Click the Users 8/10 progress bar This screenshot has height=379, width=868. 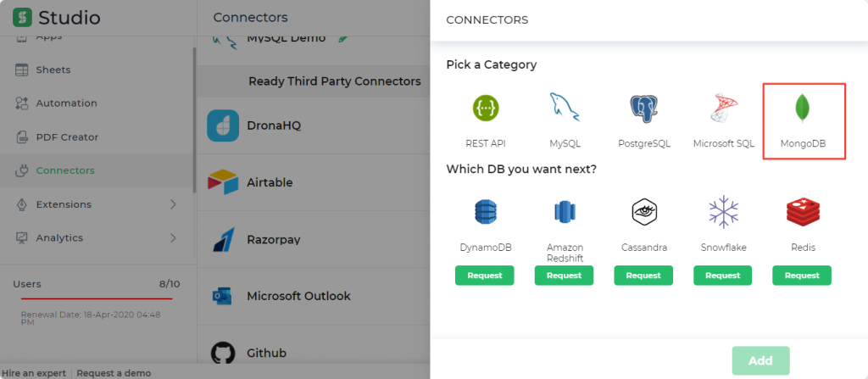97,298
